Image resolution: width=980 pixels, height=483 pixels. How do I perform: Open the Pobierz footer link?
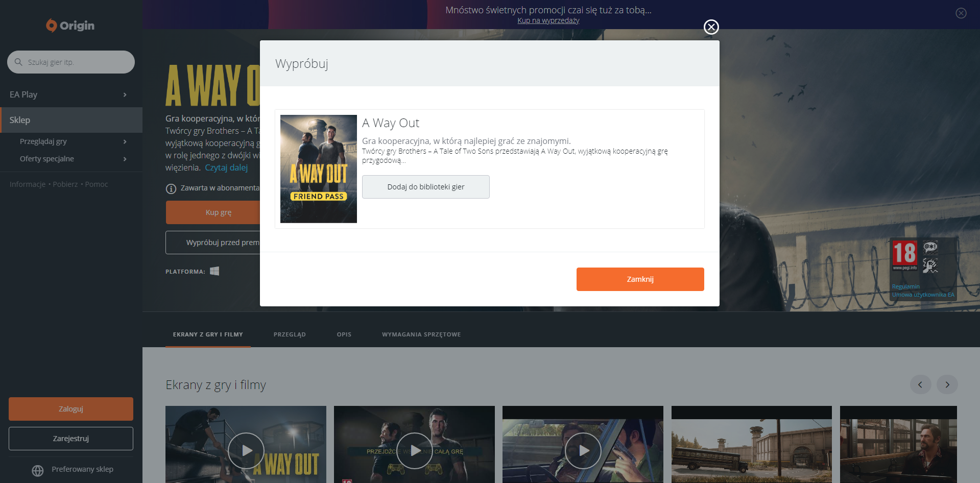65,184
